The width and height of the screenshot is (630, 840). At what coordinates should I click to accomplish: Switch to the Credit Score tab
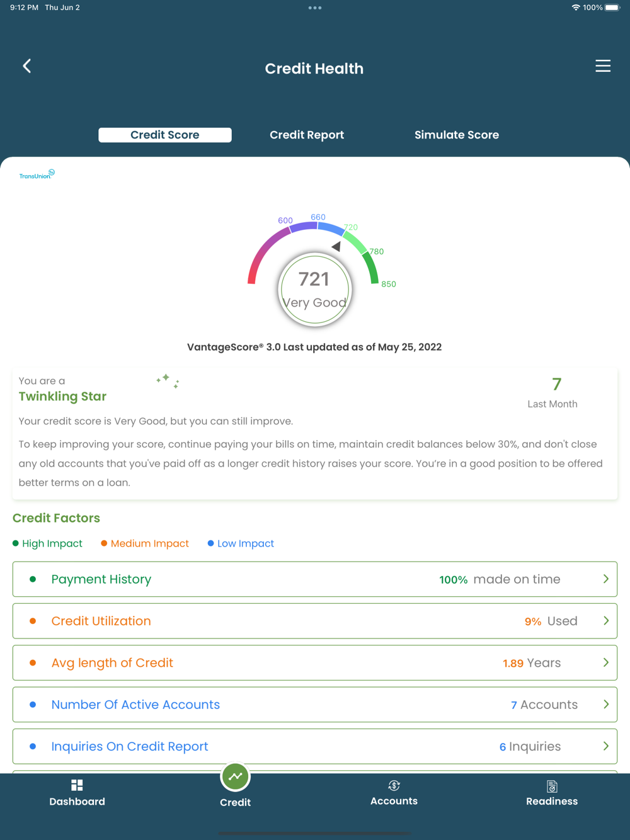click(x=165, y=135)
